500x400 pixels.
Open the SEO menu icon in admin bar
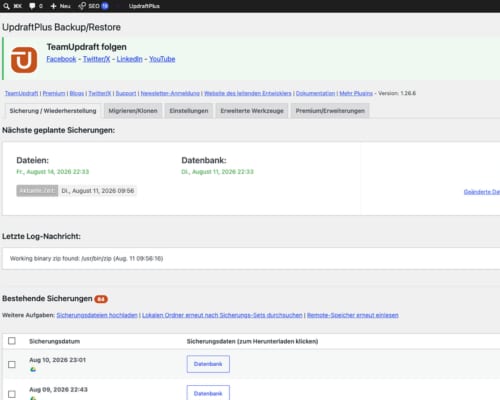click(x=82, y=6)
